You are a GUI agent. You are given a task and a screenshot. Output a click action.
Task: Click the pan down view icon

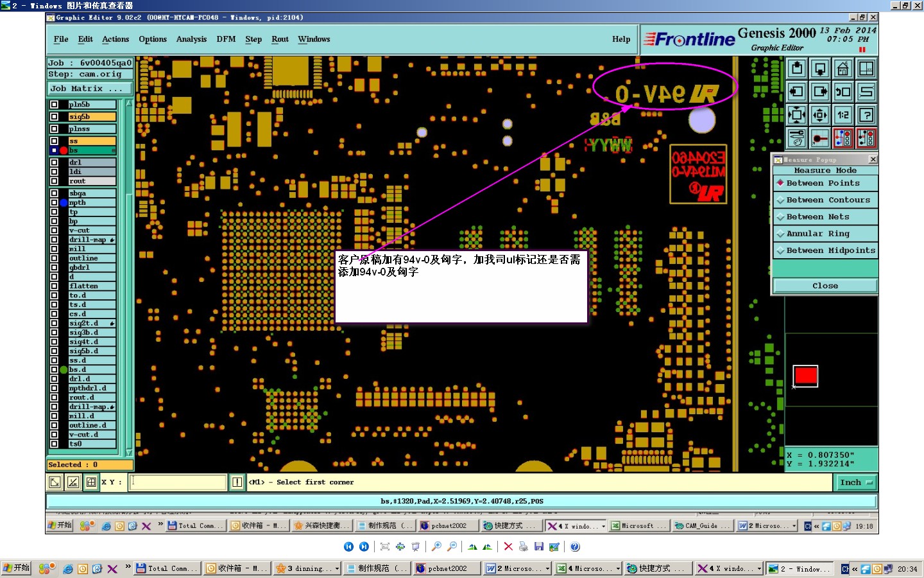tap(819, 68)
